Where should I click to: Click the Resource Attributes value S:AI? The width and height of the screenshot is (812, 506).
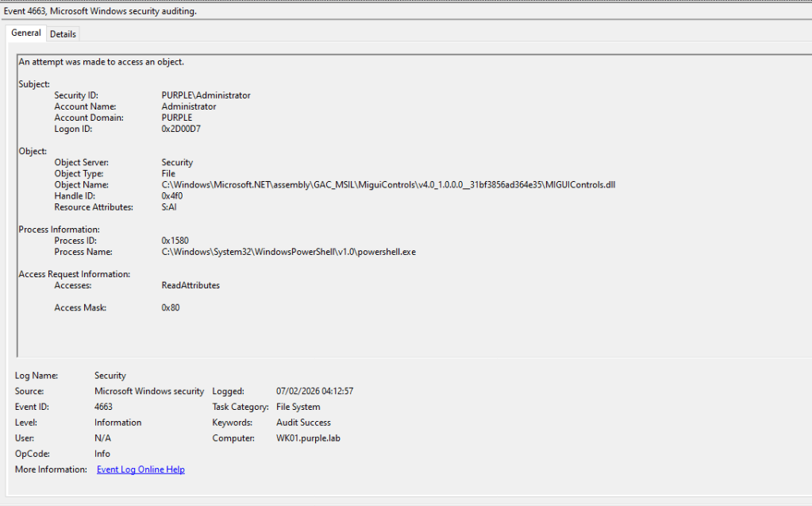coord(171,207)
